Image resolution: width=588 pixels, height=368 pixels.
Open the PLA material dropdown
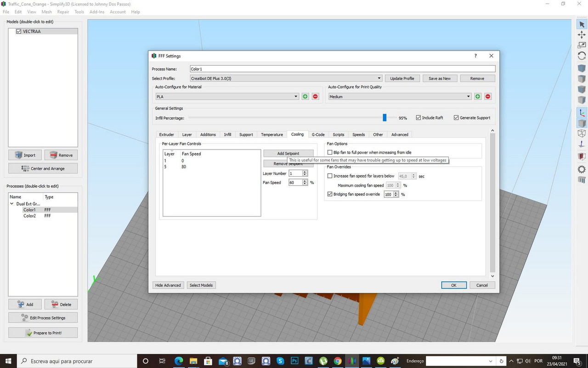click(227, 97)
